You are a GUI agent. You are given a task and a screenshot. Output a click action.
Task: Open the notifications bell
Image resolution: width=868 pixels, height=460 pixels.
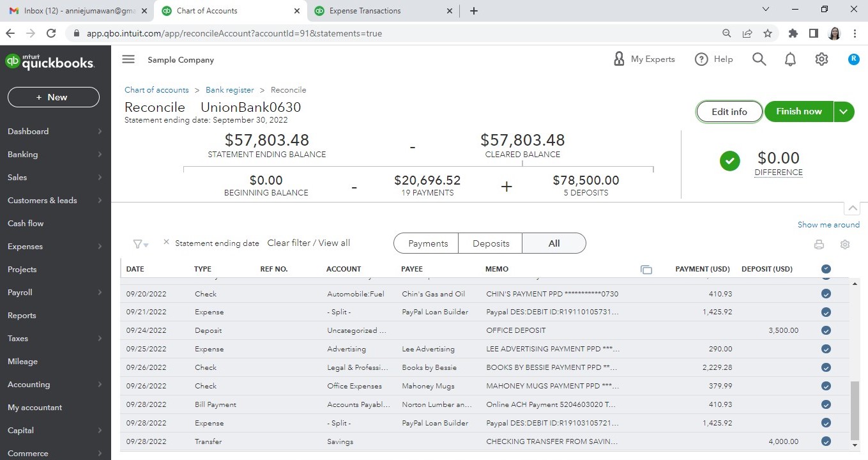[790, 59]
